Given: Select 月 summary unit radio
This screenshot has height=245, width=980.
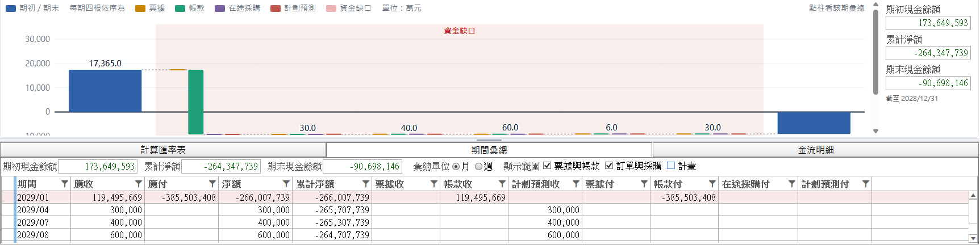Looking at the screenshot, I should pyautogui.click(x=456, y=166).
